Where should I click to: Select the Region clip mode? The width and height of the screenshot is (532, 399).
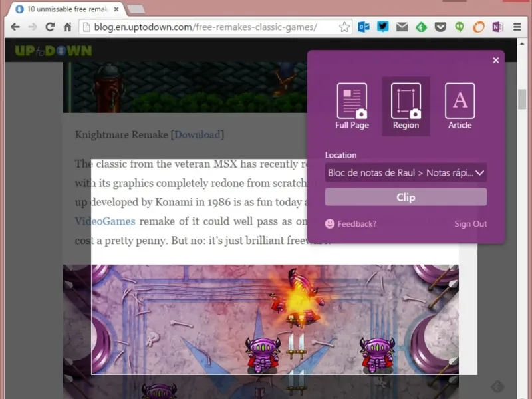point(406,106)
